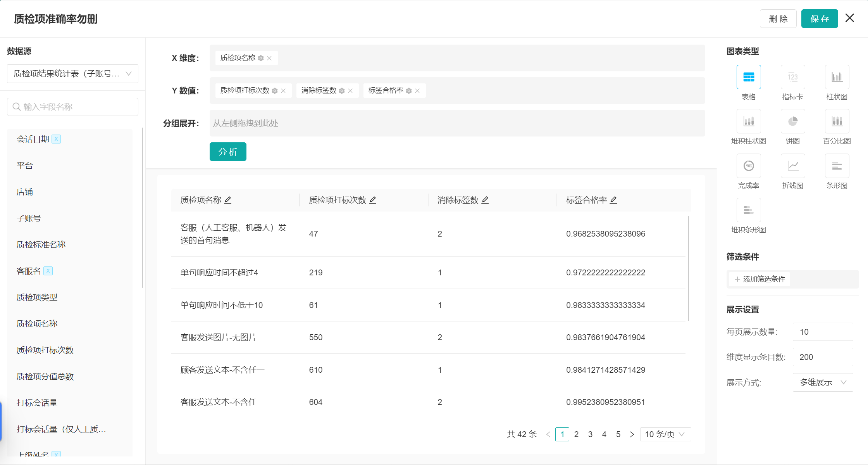Edit the 质检项打标次数 column header

[x=373, y=200]
